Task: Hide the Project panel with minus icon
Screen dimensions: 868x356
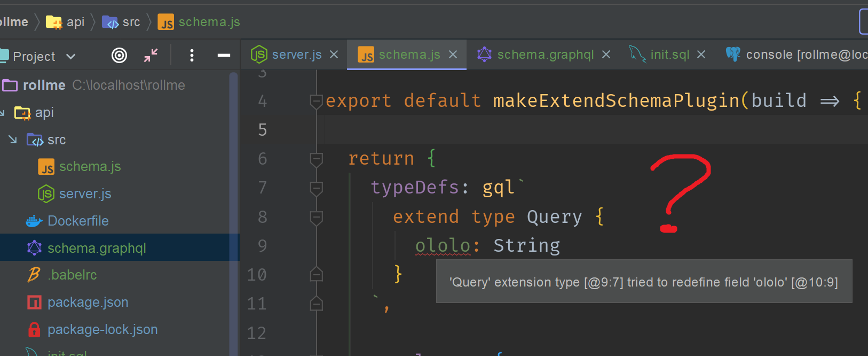Action: click(224, 55)
